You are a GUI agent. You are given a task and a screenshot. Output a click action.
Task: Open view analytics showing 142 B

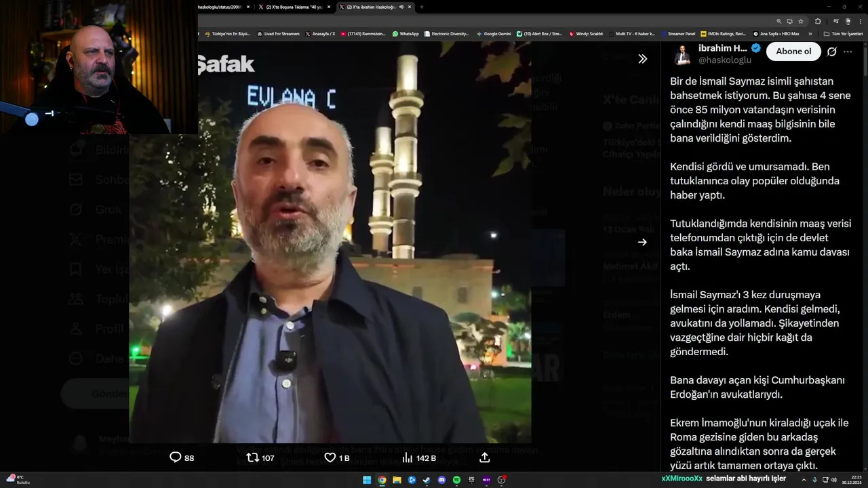tap(419, 457)
